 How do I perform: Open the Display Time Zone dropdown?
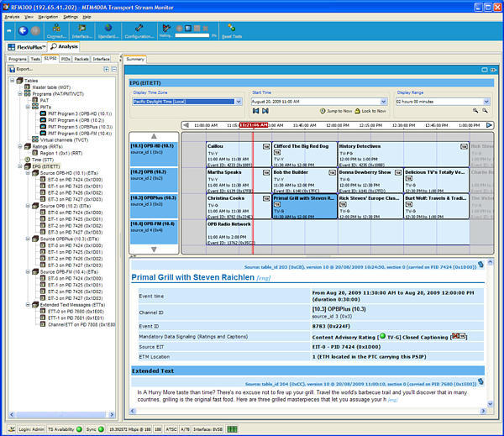238,101
